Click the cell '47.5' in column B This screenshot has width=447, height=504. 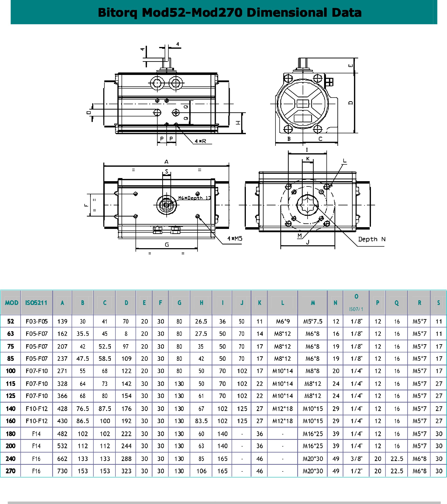click(x=83, y=359)
